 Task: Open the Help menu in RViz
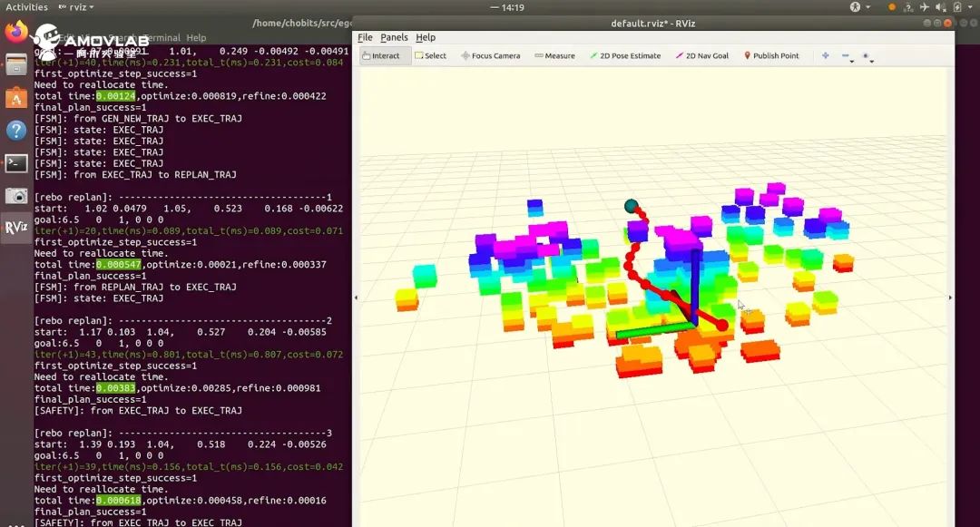pos(426,37)
